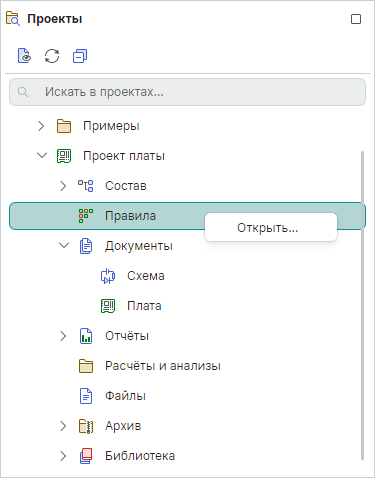
Task: Expand the Примеры folder
Action: 41,126
